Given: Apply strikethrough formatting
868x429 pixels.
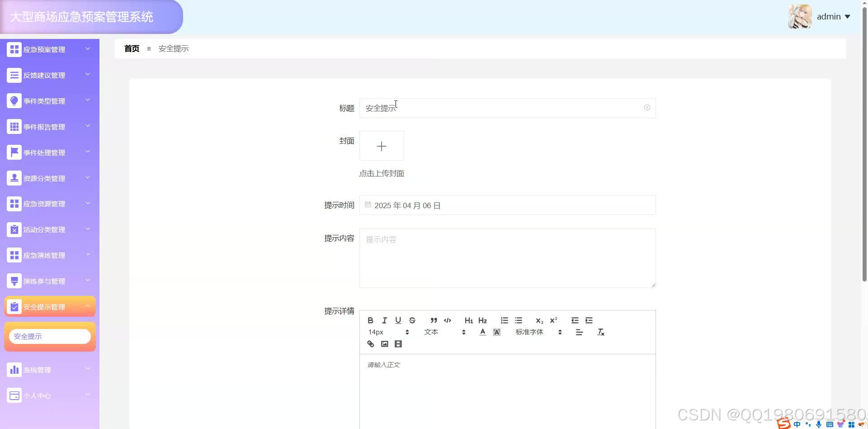Looking at the screenshot, I should (412, 320).
